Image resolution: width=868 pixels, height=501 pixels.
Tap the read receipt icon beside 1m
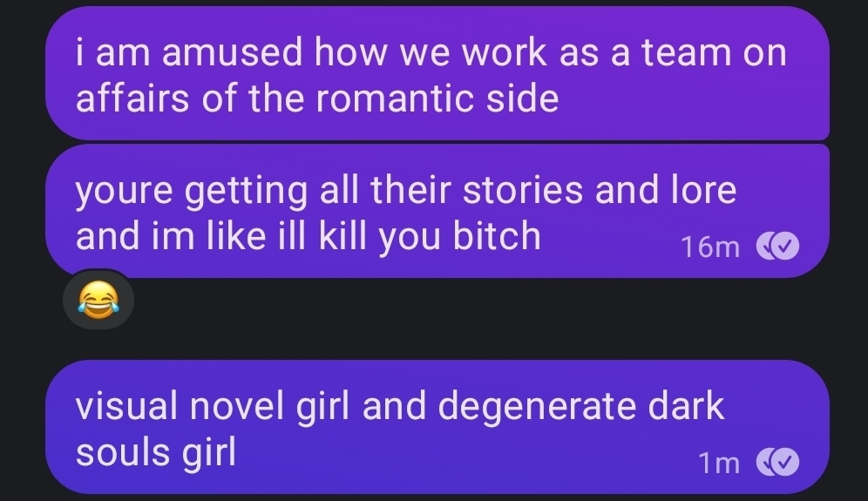click(x=777, y=463)
